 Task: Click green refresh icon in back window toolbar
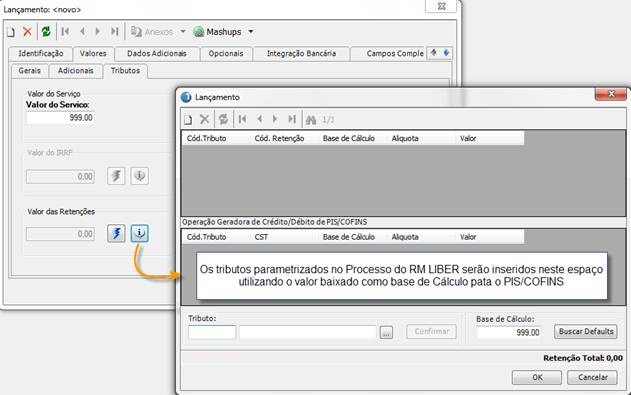(46, 31)
